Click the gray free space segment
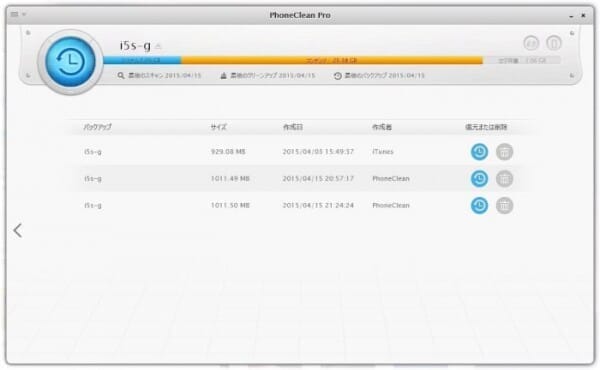 click(x=522, y=60)
